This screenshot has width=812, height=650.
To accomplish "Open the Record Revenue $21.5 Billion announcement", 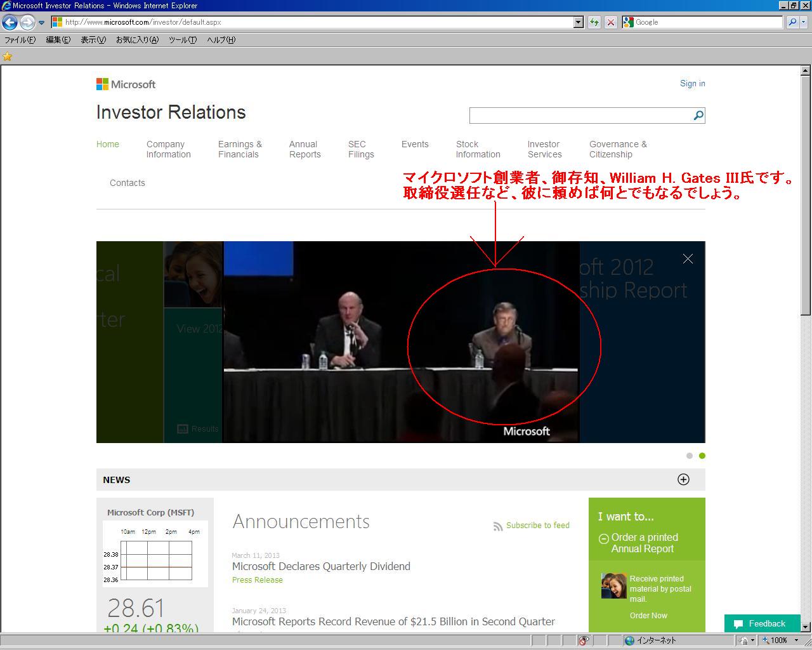I will [393, 621].
